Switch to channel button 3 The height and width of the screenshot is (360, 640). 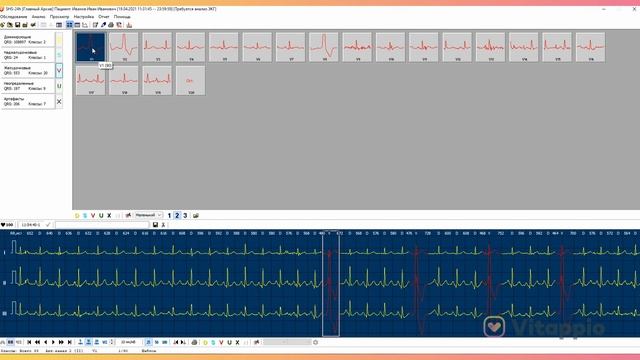pyautogui.click(x=185, y=216)
